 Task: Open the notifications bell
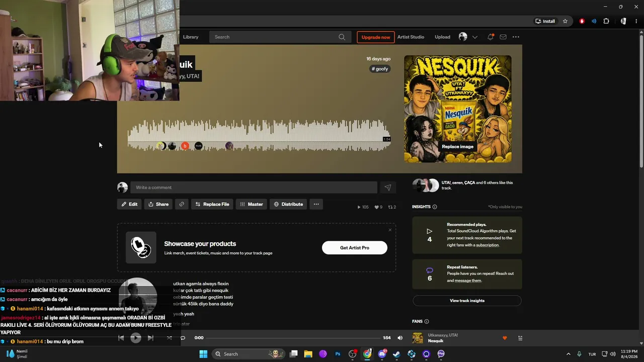(490, 37)
